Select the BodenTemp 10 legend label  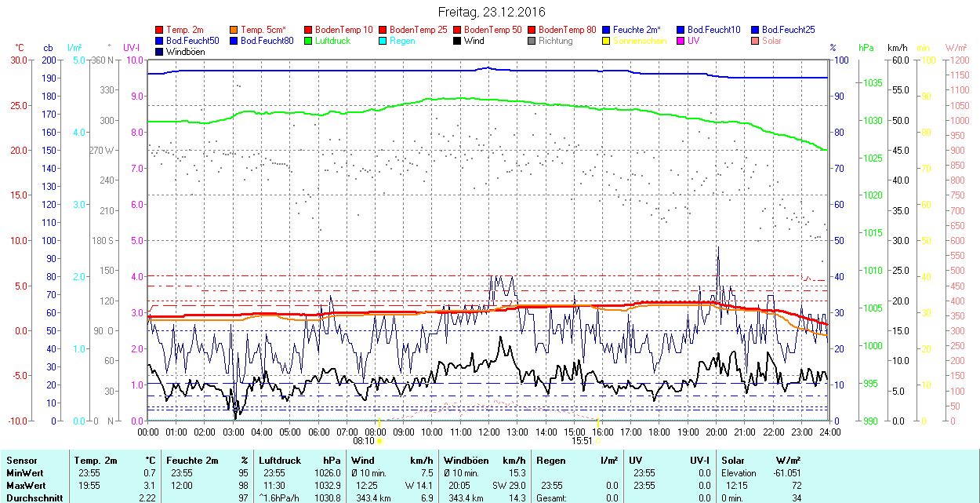click(x=343, y=30)
